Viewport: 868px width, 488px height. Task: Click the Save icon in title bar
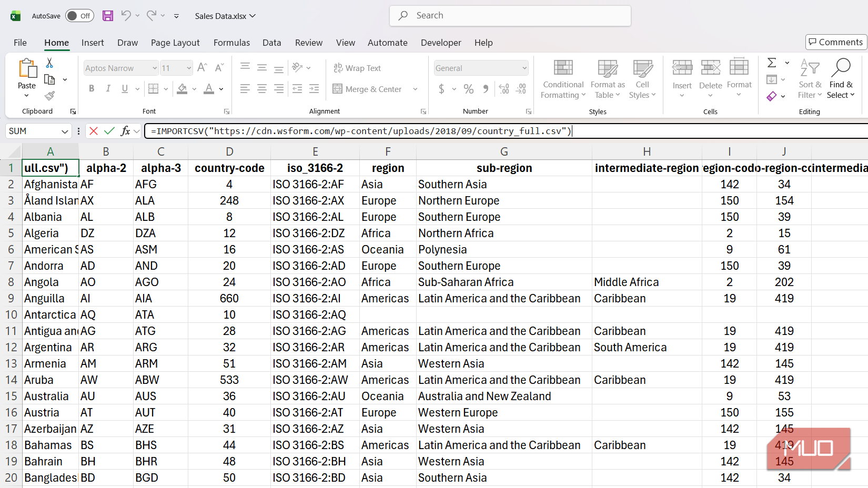108,16
